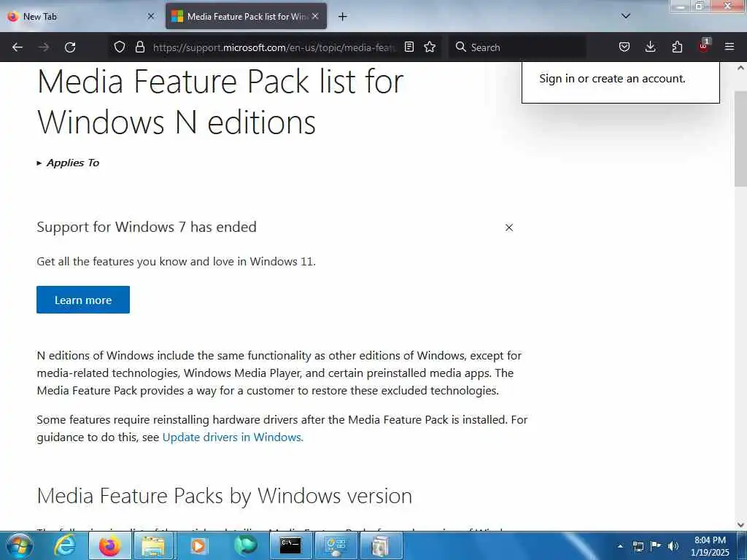
Task: Select the Media Feature Pack list tab
Action: [x=246, y=17]
